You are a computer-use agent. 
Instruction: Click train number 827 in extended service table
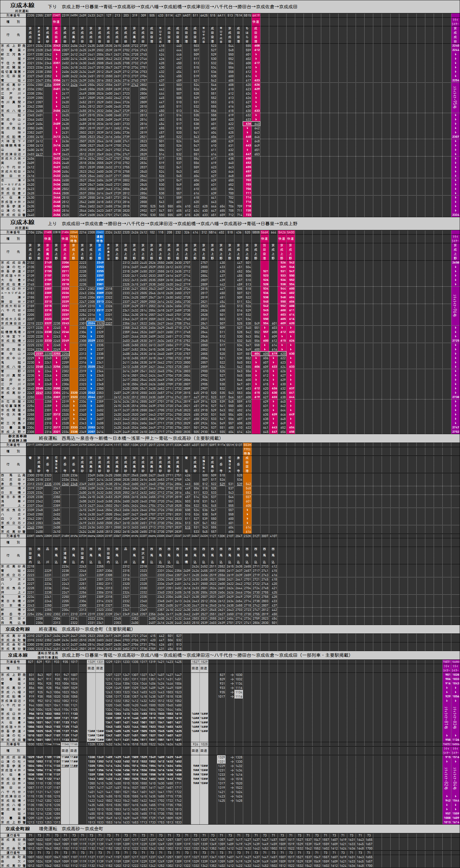[x=31, y=662]
